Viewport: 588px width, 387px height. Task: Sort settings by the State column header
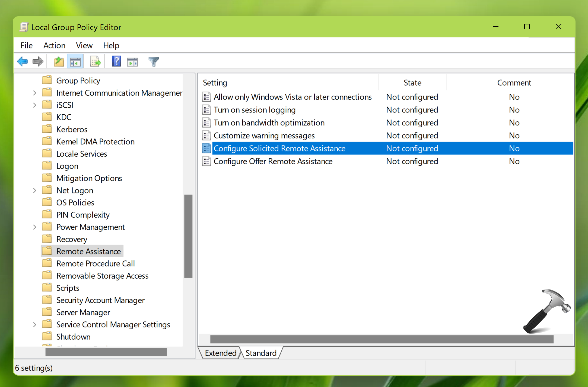pos(412,82)
